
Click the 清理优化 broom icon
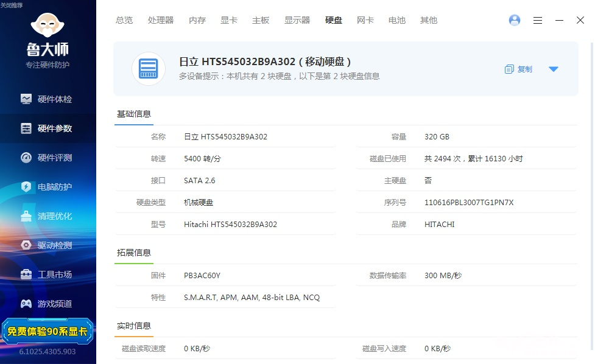[x=26, y=216]
